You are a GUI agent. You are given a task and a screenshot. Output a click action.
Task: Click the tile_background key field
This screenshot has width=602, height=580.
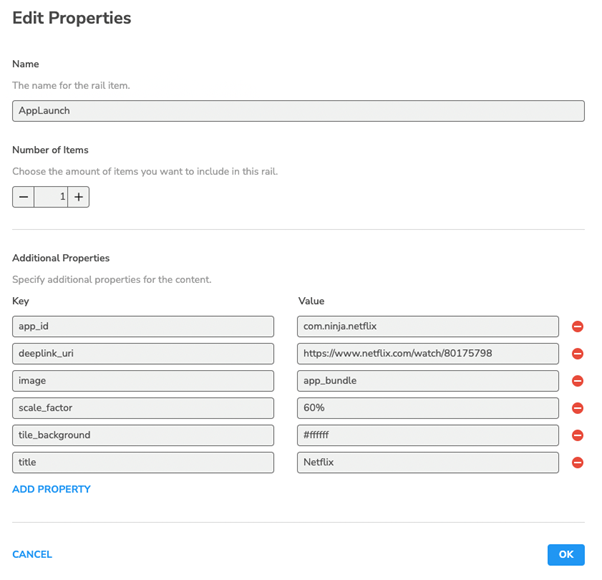point(143,435)
